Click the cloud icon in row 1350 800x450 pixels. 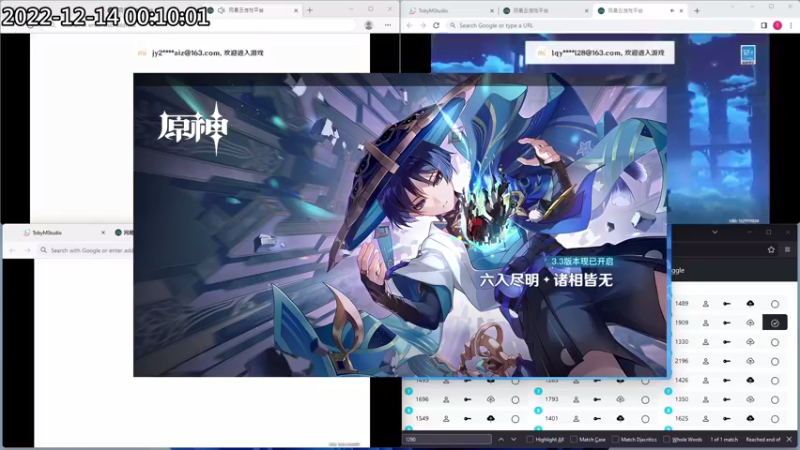pos(750,399)
